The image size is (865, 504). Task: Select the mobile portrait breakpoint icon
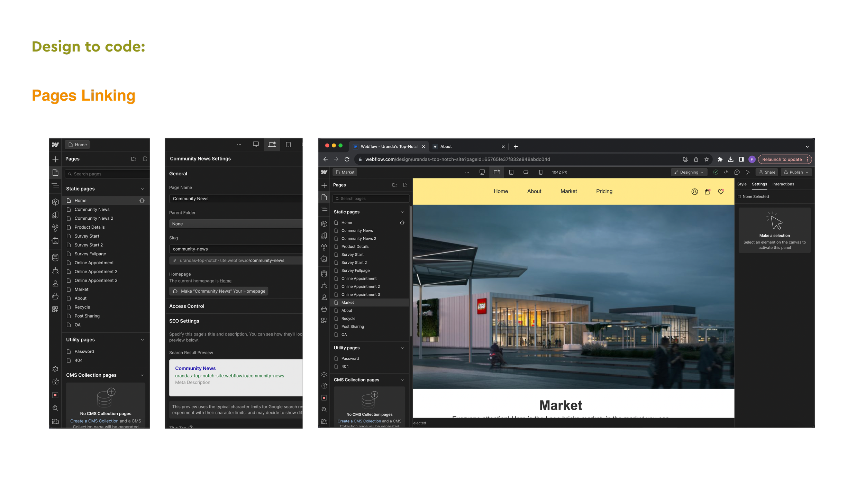coord(540,172)
